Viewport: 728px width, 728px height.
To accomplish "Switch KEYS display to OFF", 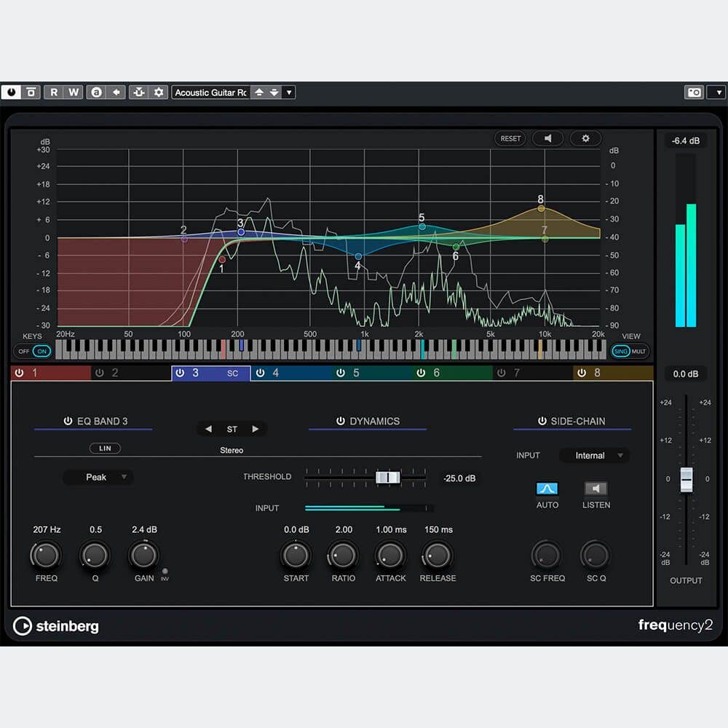I will pos(24,352).
